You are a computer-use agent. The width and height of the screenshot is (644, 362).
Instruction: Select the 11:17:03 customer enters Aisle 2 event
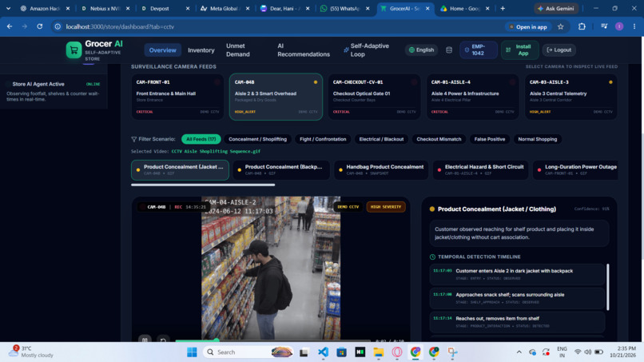[517, 274]
